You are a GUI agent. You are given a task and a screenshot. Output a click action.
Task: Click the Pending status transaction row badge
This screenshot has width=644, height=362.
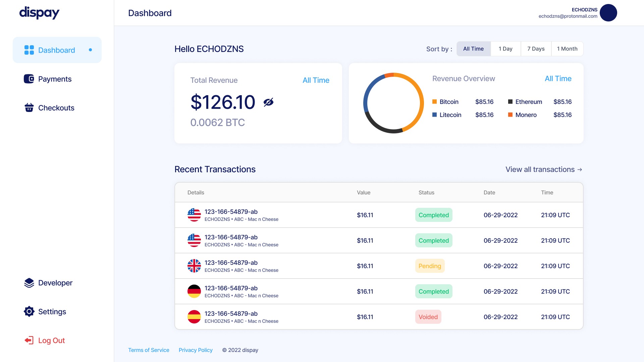(x=430, y=266)
